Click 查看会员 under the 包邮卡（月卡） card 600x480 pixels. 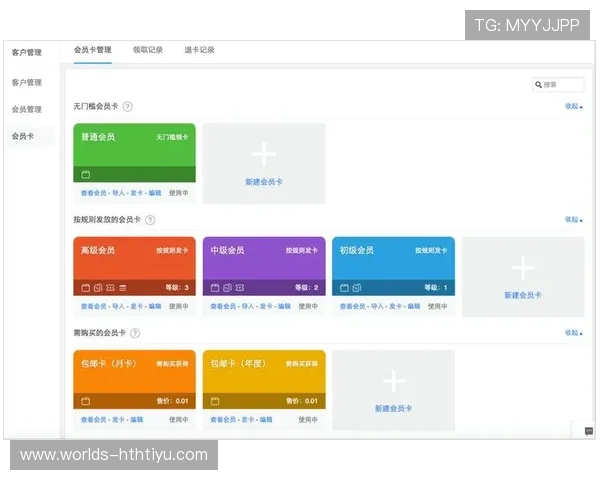[x=93, y=420]
